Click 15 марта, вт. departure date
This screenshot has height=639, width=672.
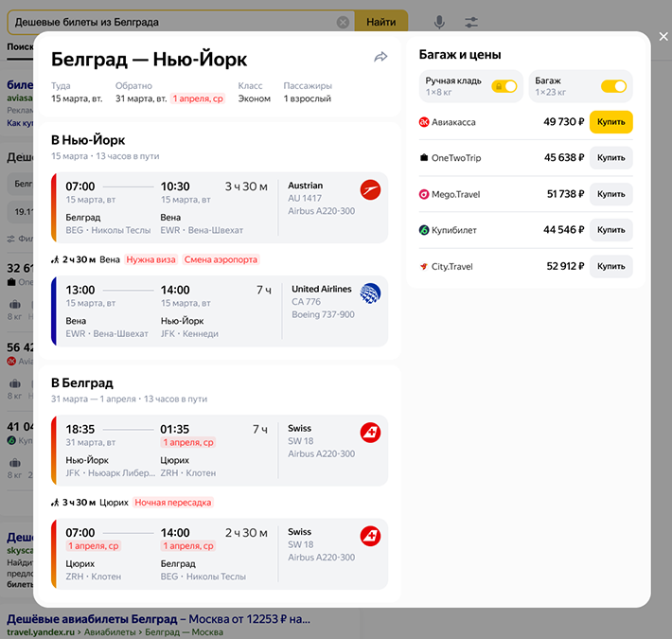tap(77, 98)
